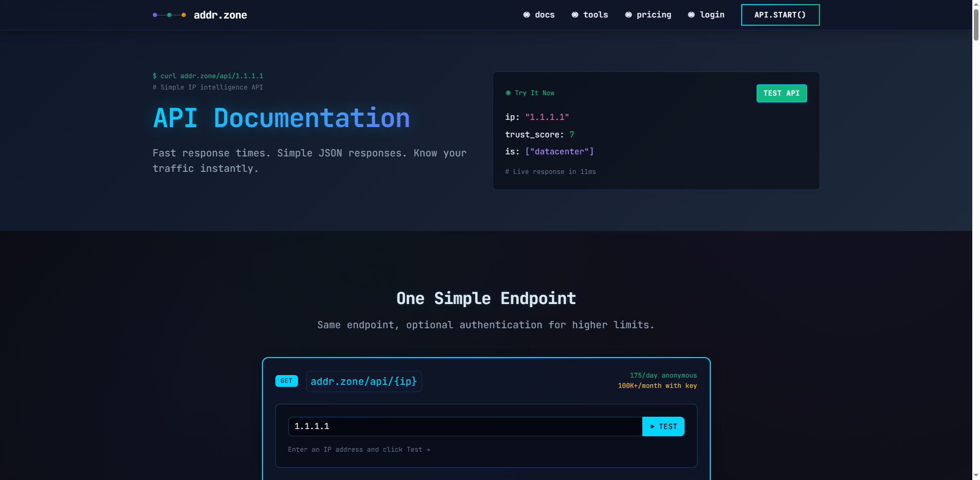
Task: Click the addr.zone/api/{ip} endpoint pill
Action: click(x=364, y=381)
